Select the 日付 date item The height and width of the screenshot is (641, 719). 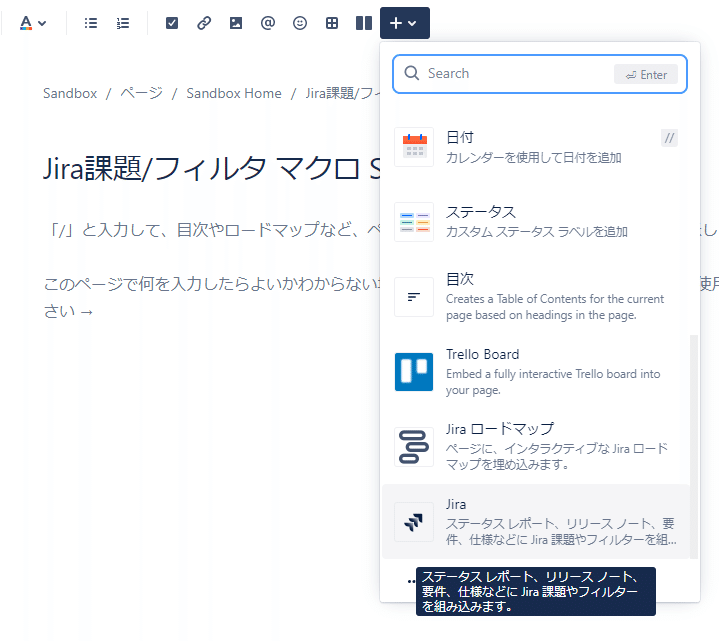pyautogui.click(x=536, y=147)
